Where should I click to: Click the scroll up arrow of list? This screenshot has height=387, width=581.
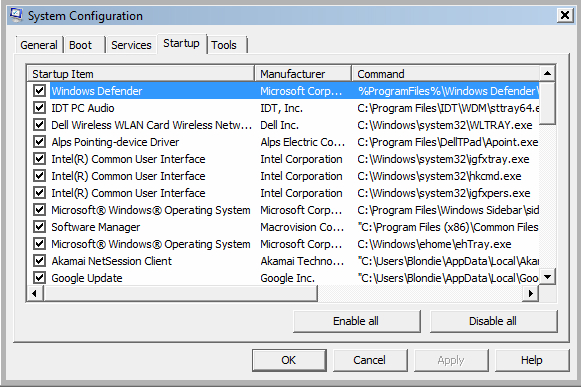tap(547, 73)
